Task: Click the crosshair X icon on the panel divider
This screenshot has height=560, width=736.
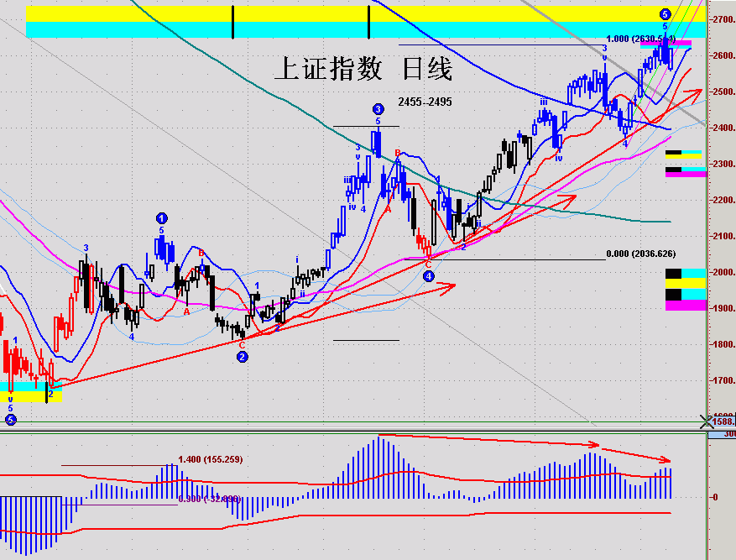Action: click(x=707, y=421)
